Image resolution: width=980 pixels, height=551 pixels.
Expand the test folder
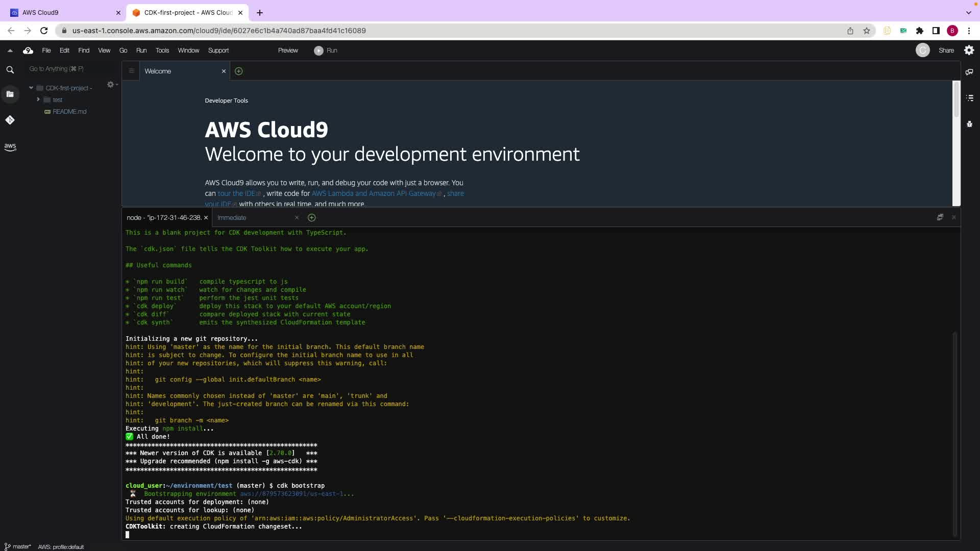point(38,99)
